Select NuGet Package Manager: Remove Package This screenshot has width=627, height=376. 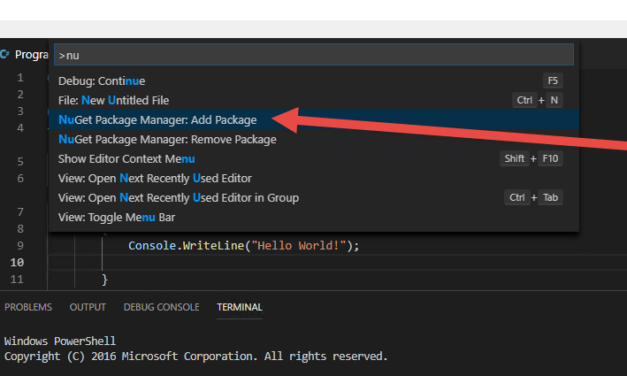point(314,139)
